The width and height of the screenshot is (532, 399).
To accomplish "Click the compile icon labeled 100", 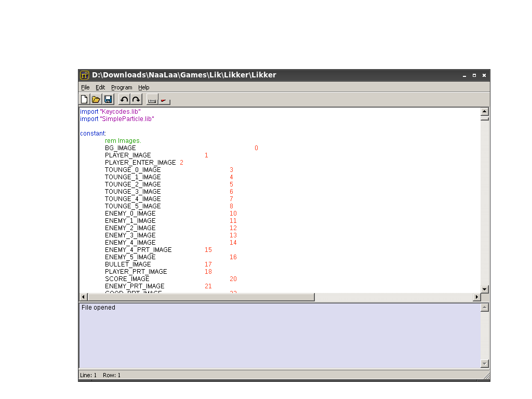I will coord(152,99).
